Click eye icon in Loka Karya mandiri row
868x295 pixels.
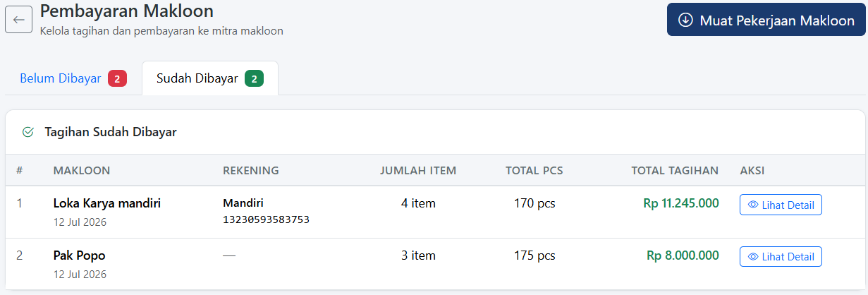pyautogui.click(x=753, y=205)
